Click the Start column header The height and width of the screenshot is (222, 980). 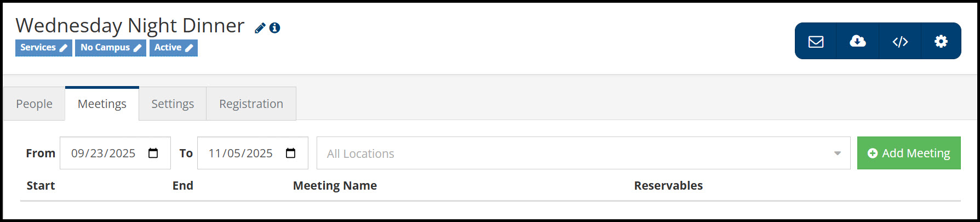(x=41, y=186)
